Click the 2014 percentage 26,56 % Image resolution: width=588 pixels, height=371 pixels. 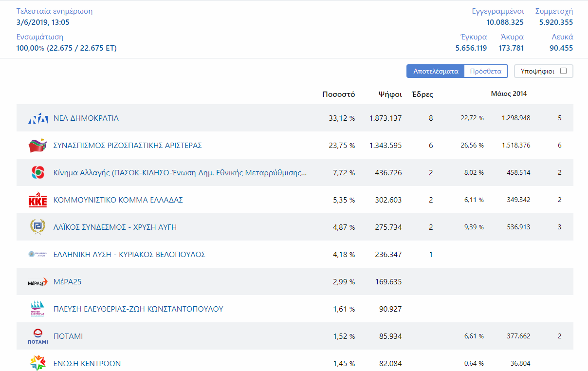click(472, 146)
